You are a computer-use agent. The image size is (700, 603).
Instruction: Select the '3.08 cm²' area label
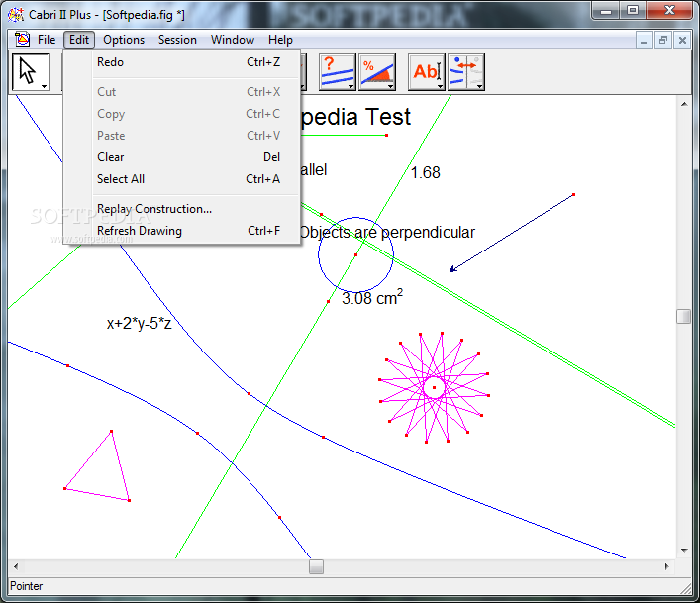click(x=372, y=297)
